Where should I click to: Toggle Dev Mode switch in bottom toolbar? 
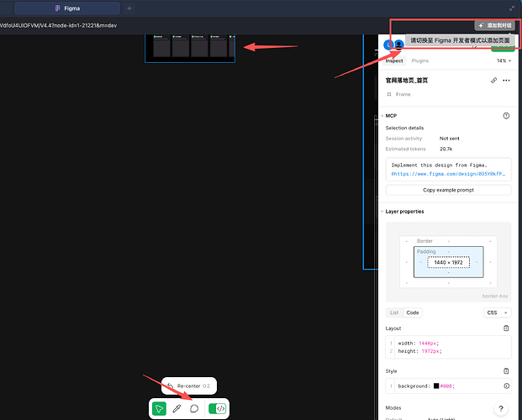click(218, 408)
